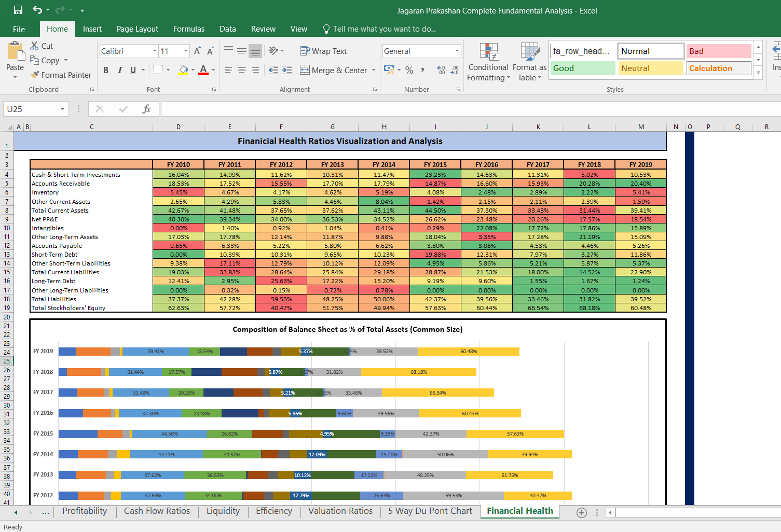781x532 pixels.
Task: Open the Fill Color dropdown arrow
Action: pyautogui.click(x=193, y=70)
